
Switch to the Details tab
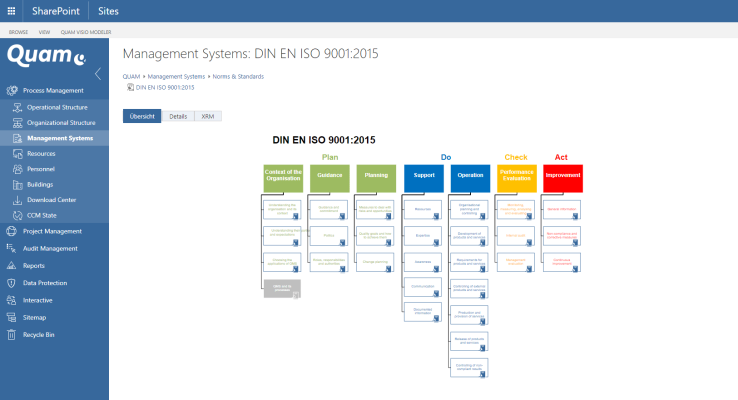177,116
